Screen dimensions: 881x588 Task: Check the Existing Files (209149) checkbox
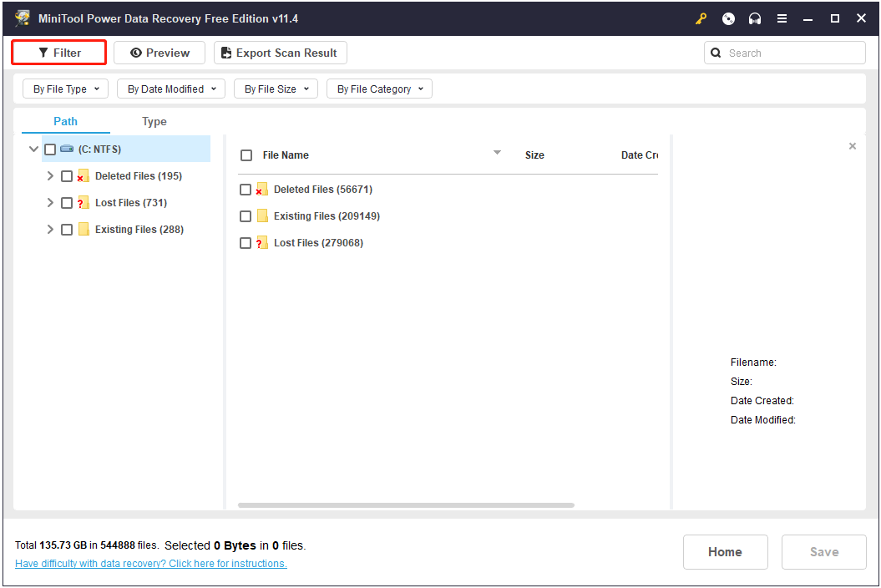pos(245,215)
